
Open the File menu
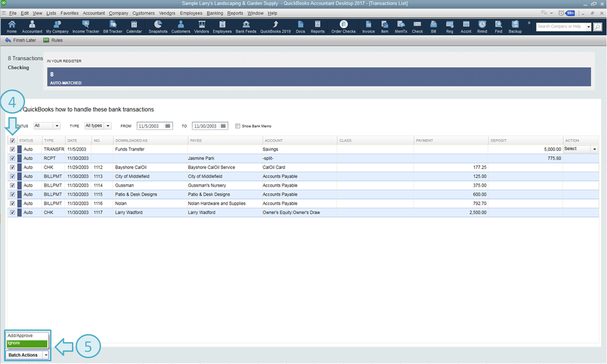13,13
